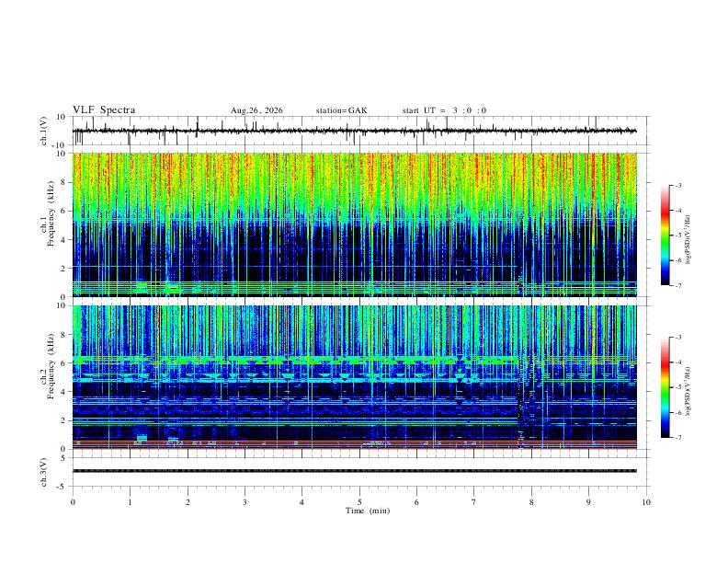The image size is (728, 563).
Task: Click the Time (min) axis label
Action: point(368,511)
